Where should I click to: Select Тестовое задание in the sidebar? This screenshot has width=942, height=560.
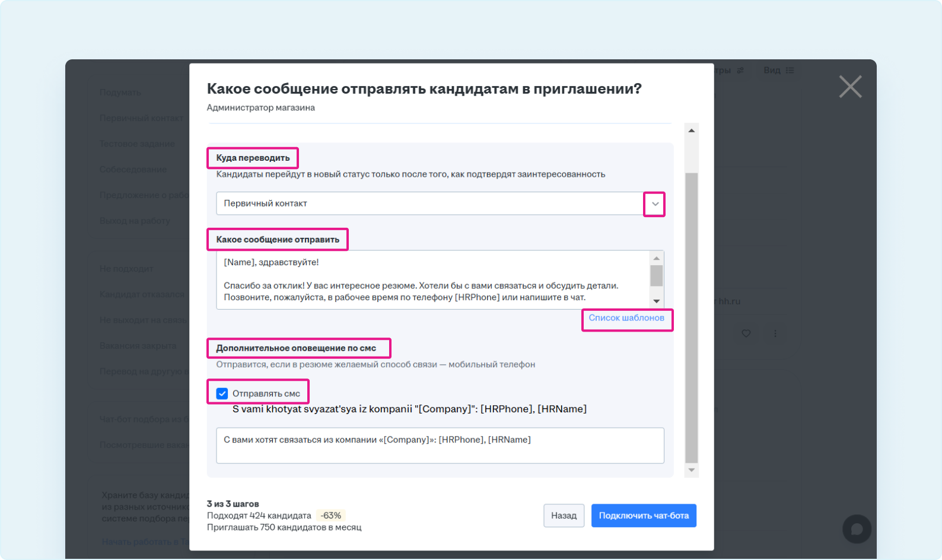pos(137,144)
